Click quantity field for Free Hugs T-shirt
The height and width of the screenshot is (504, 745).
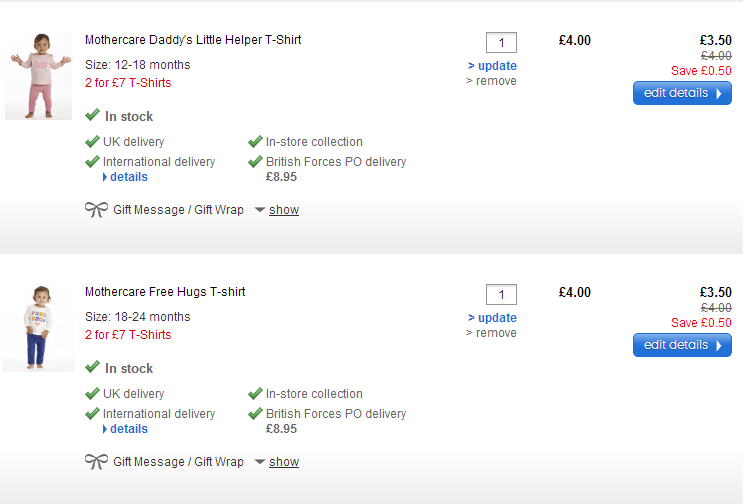tap(501, 294)
